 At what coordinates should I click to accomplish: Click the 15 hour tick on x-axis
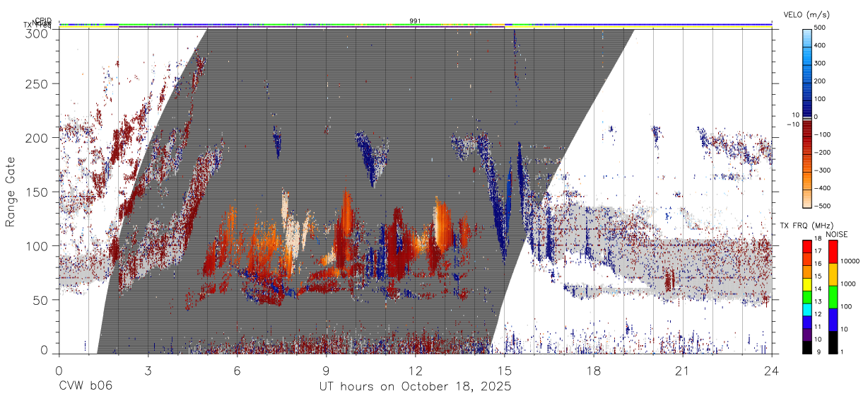pyautogui.click(x=505, y=371)
